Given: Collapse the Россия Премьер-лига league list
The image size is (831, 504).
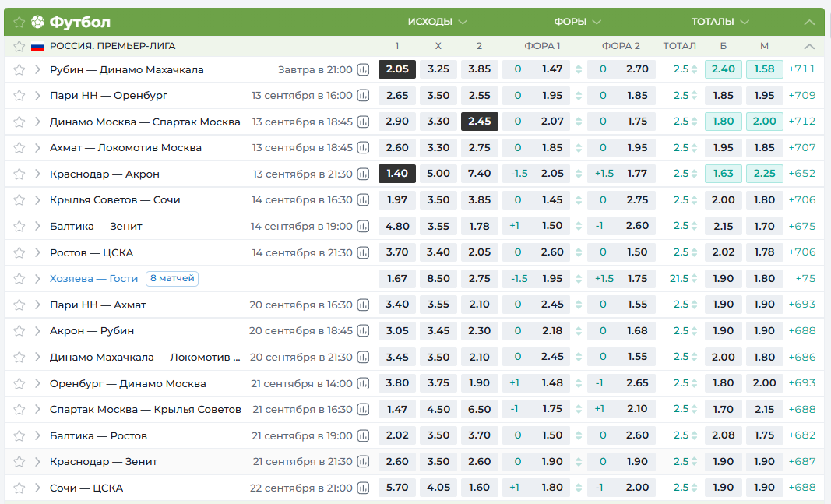Looking at the screenshot, I should (809, 47).
